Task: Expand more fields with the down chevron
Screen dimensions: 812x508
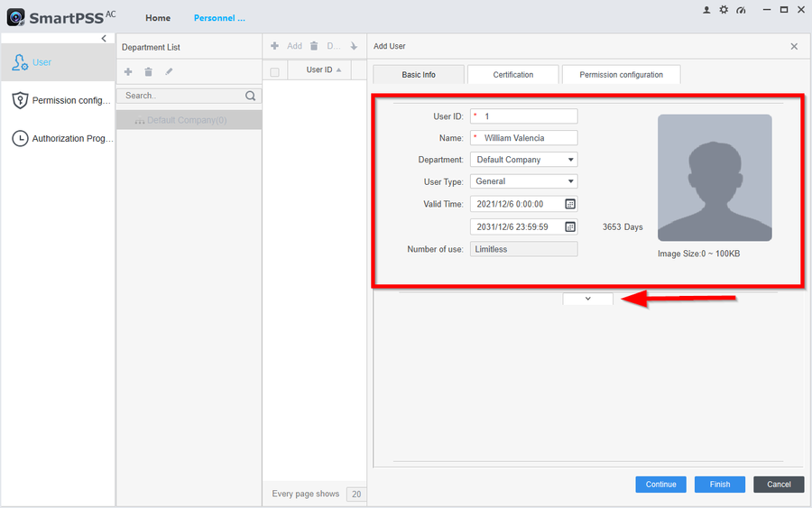Action: tap(587, 299)
